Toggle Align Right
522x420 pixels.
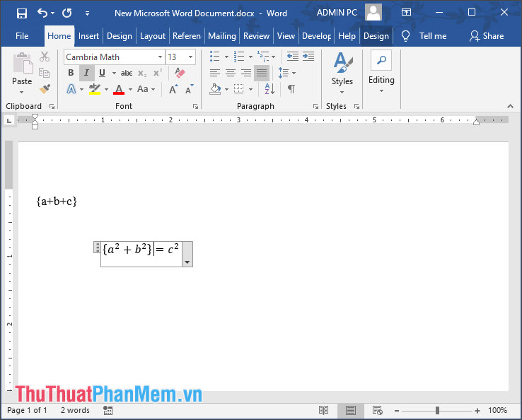point(246,73)
